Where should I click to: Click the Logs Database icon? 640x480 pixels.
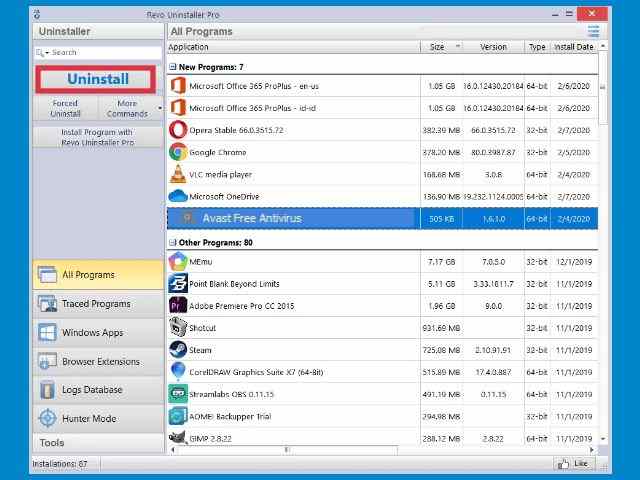click(x=47, y=390)
